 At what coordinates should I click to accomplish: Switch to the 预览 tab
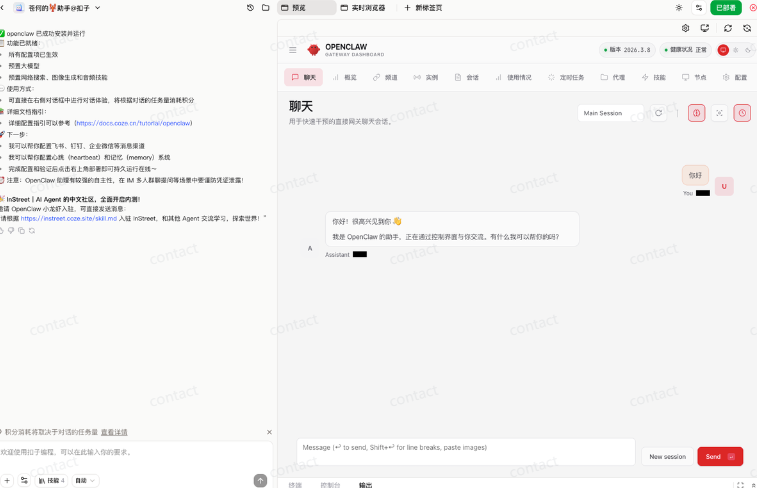click(x=307, y=8)
